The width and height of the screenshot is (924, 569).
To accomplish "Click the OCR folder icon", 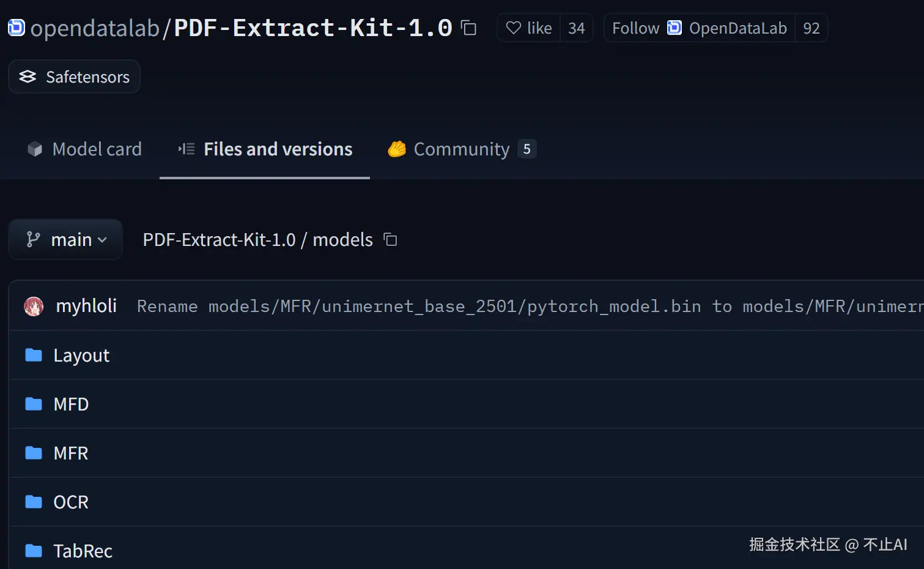I will [34, 502].
